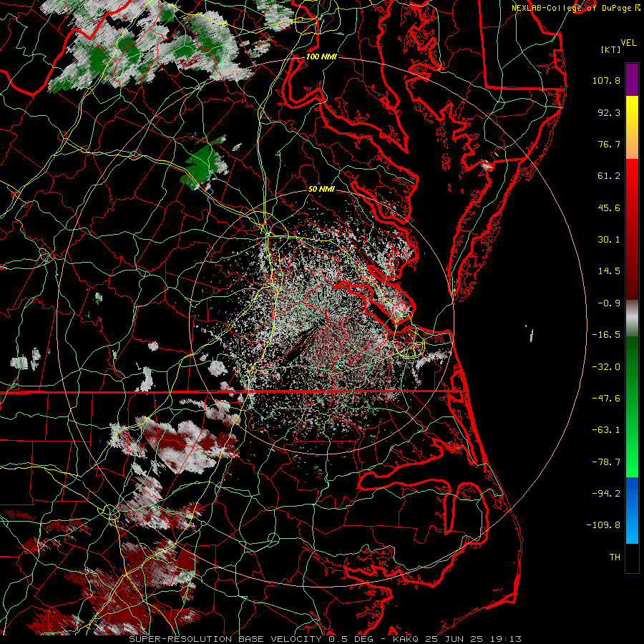Click the 92.3 legend value
The height and width of the screenshot is (644, 644).
point(609,112)
